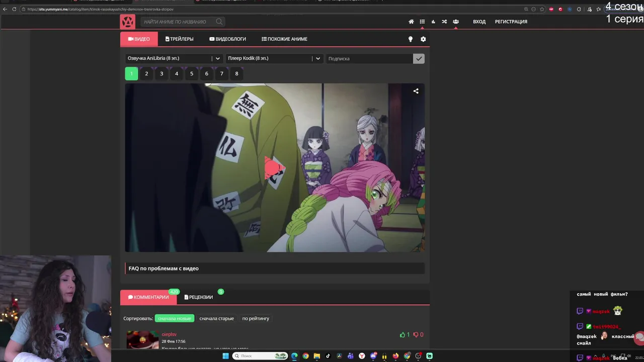This screenshot has width=644, height=362.
Task: Open TikTok app from taskbar
Action: [x=328, y=356]
